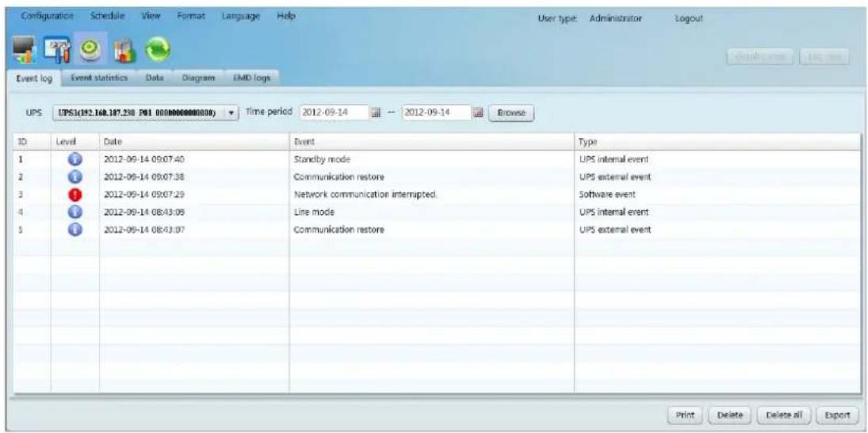868x433 pixels.
Task: Click the Delete all button
Action: (785, 414)
